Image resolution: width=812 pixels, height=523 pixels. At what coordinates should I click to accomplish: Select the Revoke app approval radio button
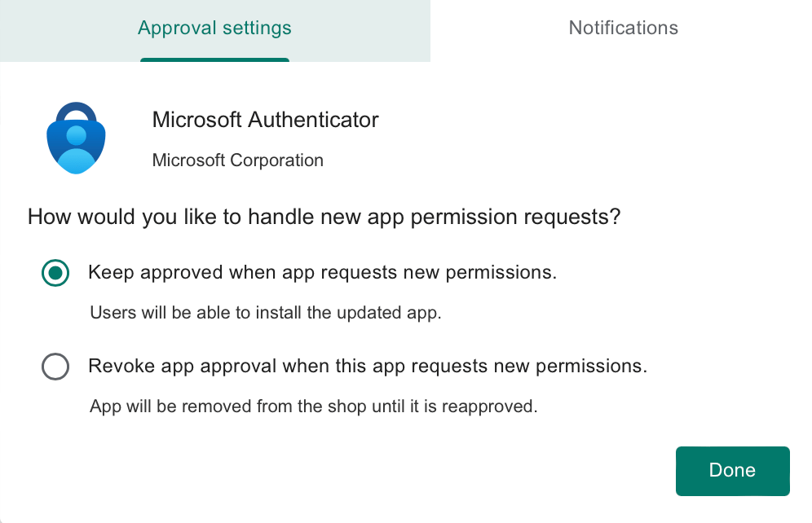55,367
